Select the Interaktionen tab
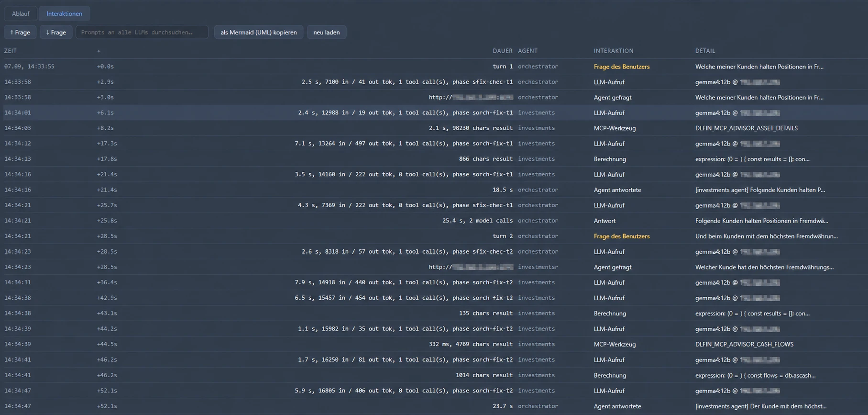 (64, 13)
